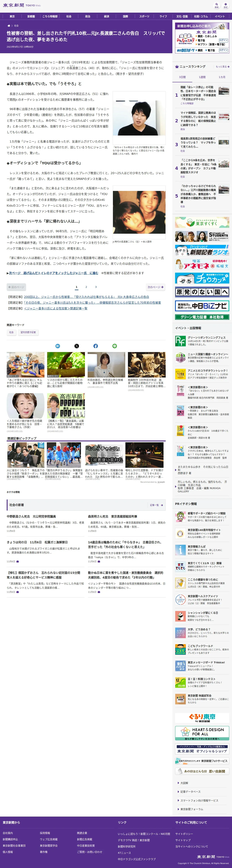
Task: Open the 大図解 link in the sidebar
Action: 184,783
